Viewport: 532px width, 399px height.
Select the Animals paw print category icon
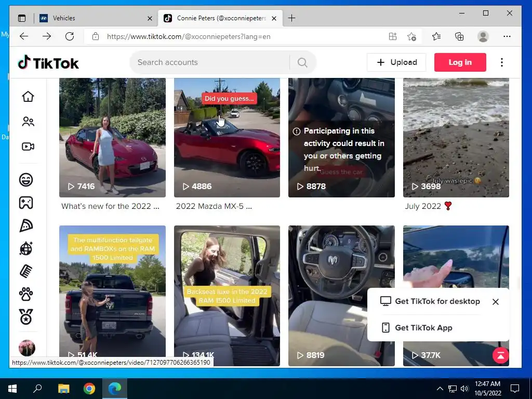pos(26,294)
